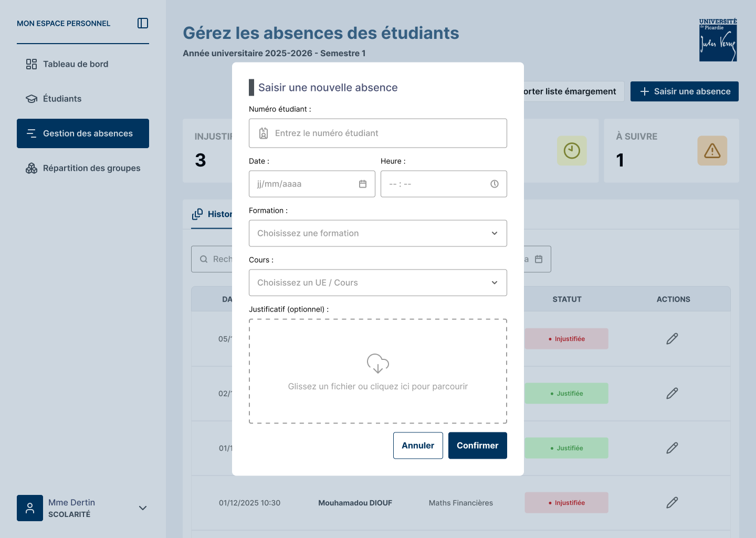Collapse the sidebar with the panel toggle icon
Viewport: 756px width, 538px height.
click(142, 23)
